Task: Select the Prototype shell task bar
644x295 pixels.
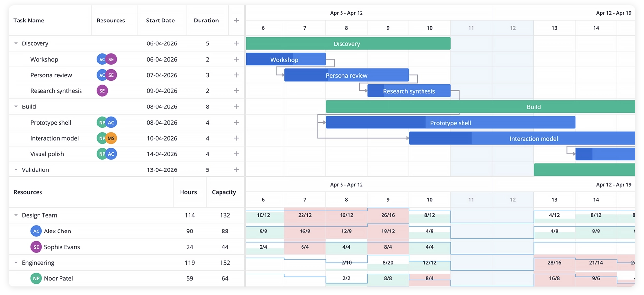Action: [451, 123]
